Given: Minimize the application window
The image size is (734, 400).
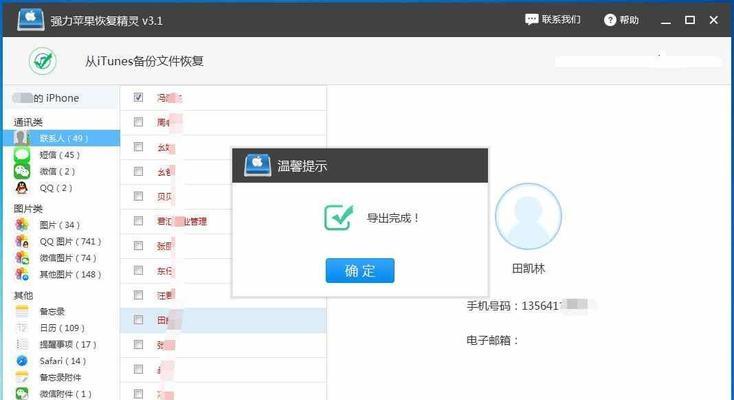Looking at the screenshot, I should 666,20.
